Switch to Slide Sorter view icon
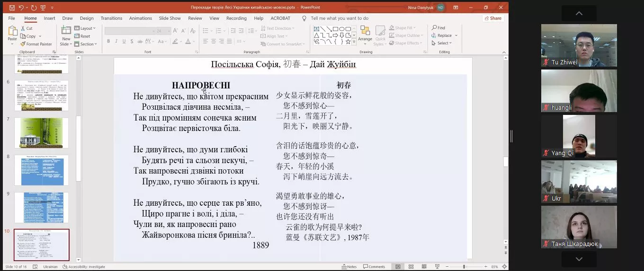Screen dimensions: 644x271 point(411,267)
